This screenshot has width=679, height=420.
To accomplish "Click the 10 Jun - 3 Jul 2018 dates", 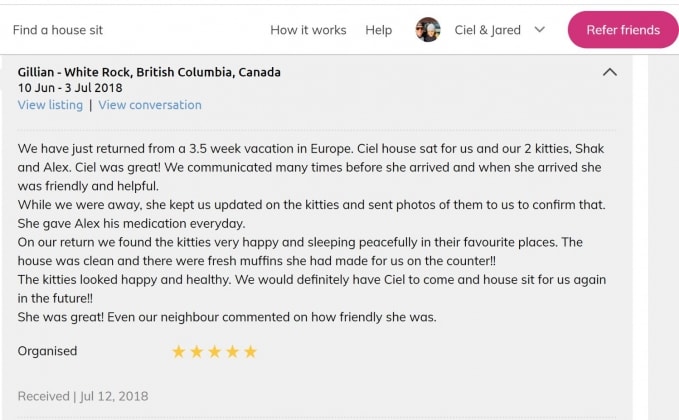I will click(70, 88).
